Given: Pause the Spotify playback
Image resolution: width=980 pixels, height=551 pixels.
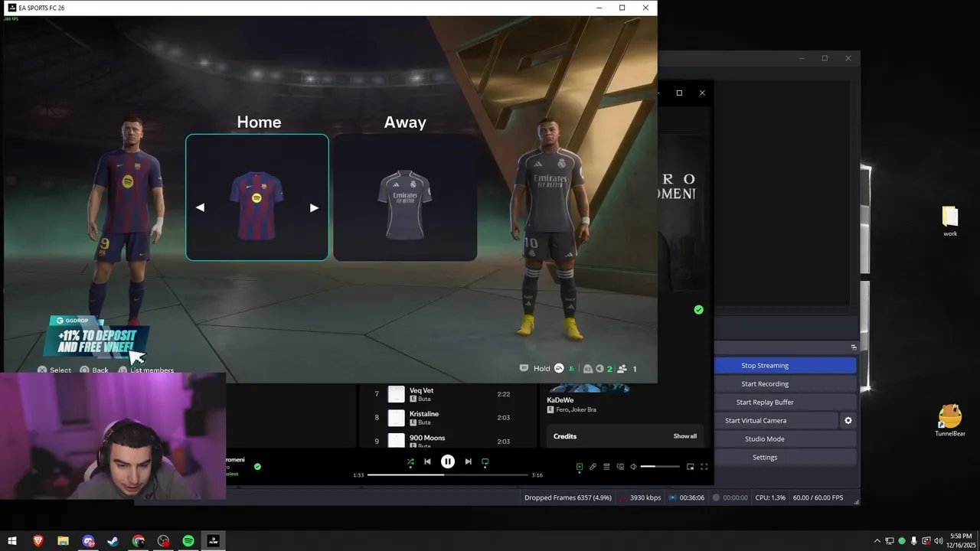Looking at the screenshot, I should [448, 461].
